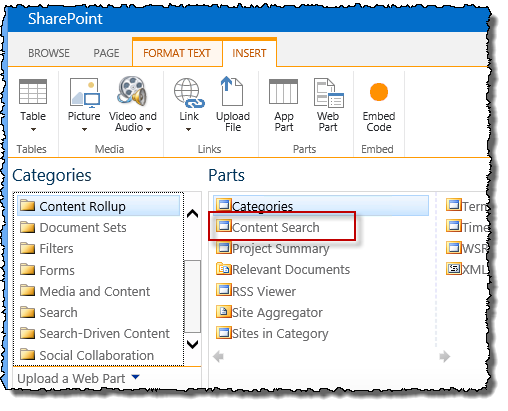Open the Video and Audio dropdown arrow
Viewport: 508px width, 411px height.
coord(148,129)
